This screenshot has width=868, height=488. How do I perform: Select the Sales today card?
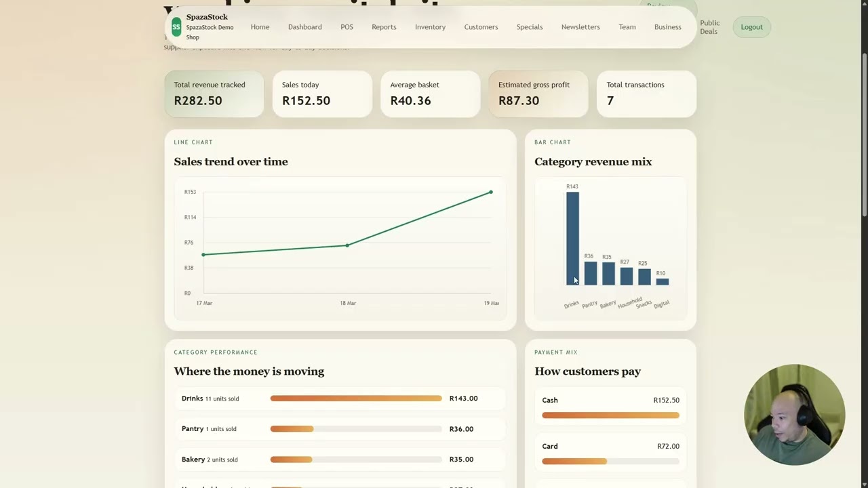[322, 94]
